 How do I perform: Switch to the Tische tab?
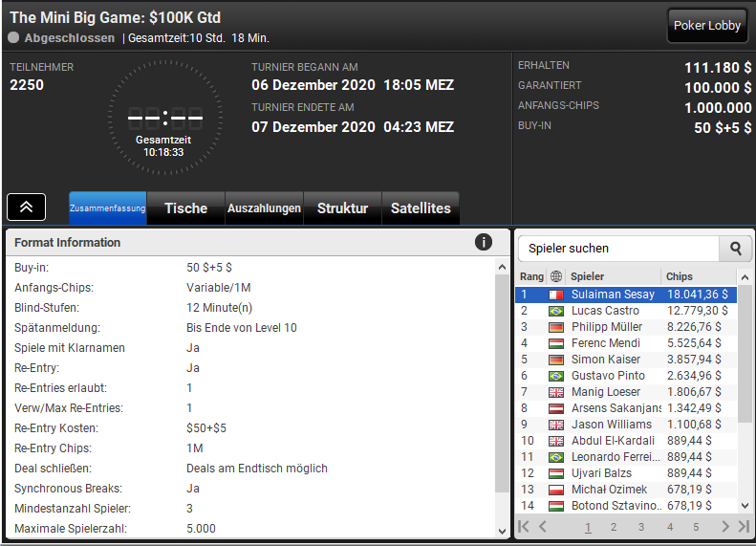click(185, 208)
